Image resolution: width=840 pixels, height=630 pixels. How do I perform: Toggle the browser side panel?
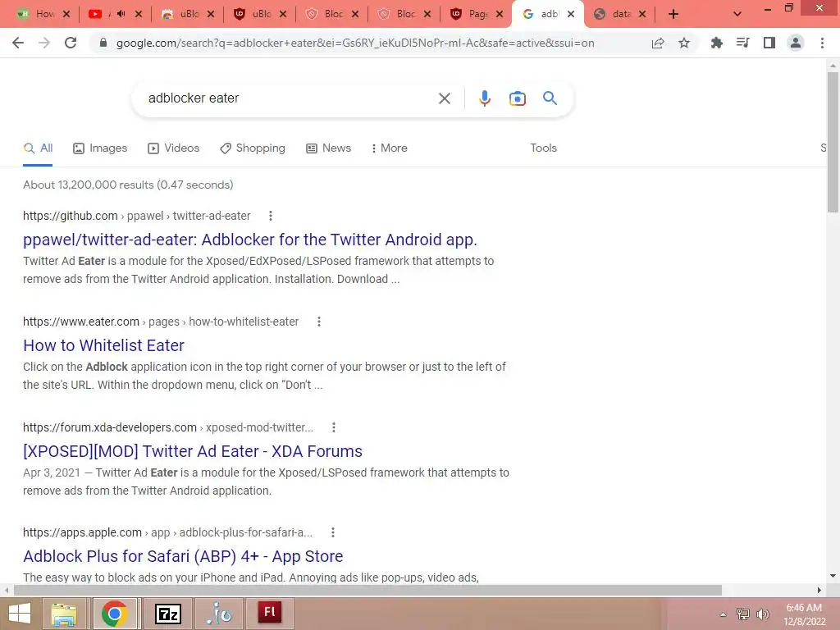(769, 43)
